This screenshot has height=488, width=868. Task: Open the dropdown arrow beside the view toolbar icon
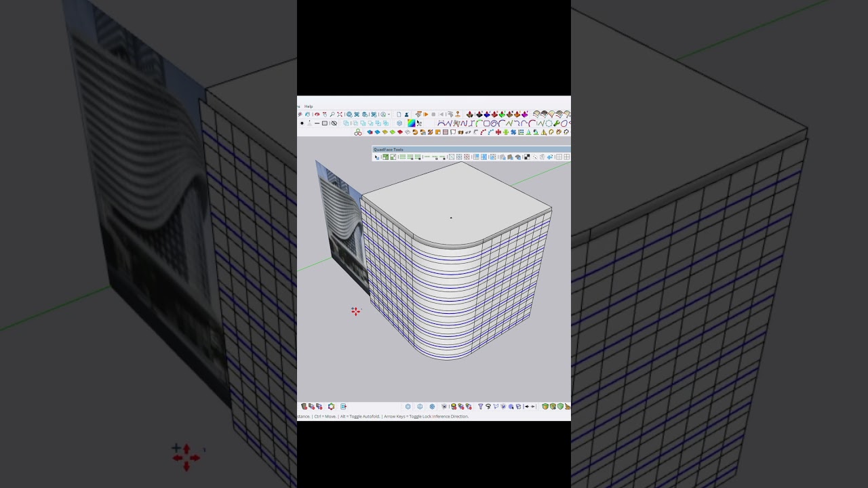point(389,115)
